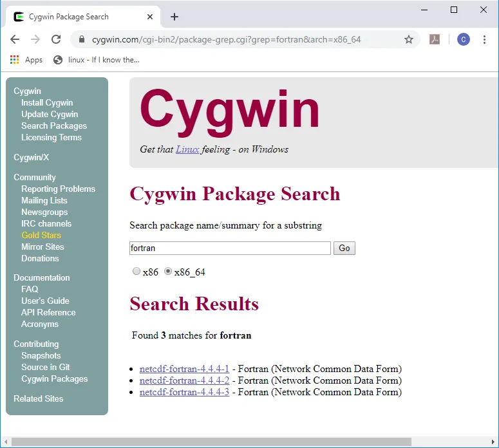Open the Documentation sidebar heading
499x448 pixels.
[x=42, y=278]
